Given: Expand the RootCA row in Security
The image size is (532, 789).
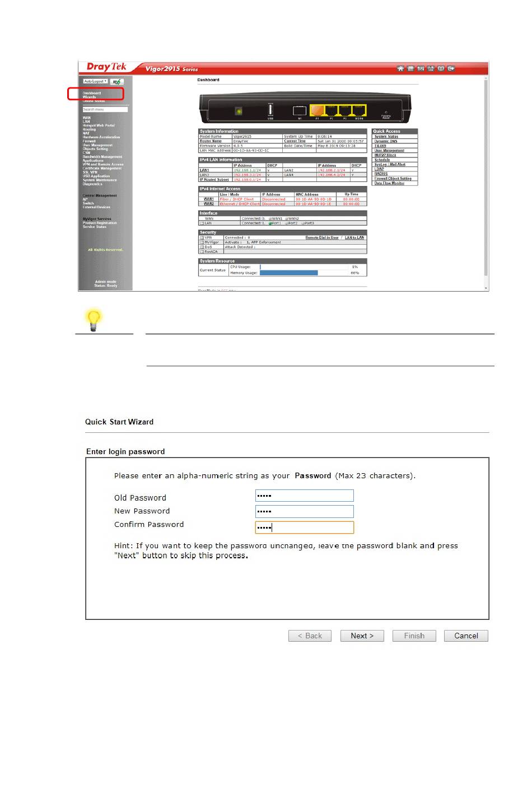Looking at the screenshot, I should (x=202, y=252).
